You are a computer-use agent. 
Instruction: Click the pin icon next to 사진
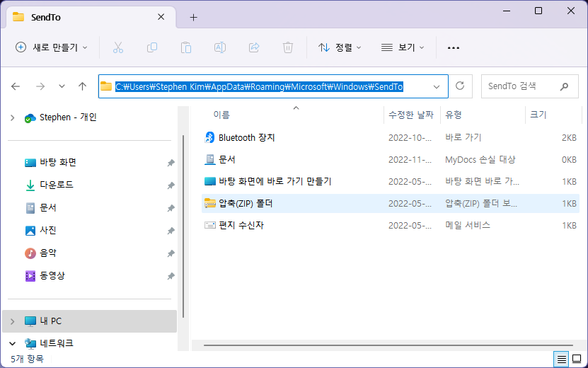click(x=171, y=231)
